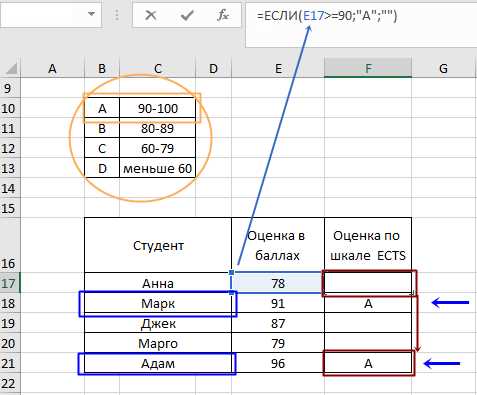Select the cell with name Анна
This screenshot has width=477, height=395.
[158, 283]
